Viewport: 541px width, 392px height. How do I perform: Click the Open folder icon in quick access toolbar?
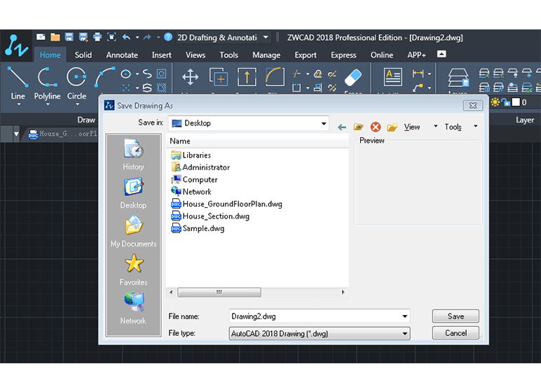pyautogui.click(x=55, y=37)
